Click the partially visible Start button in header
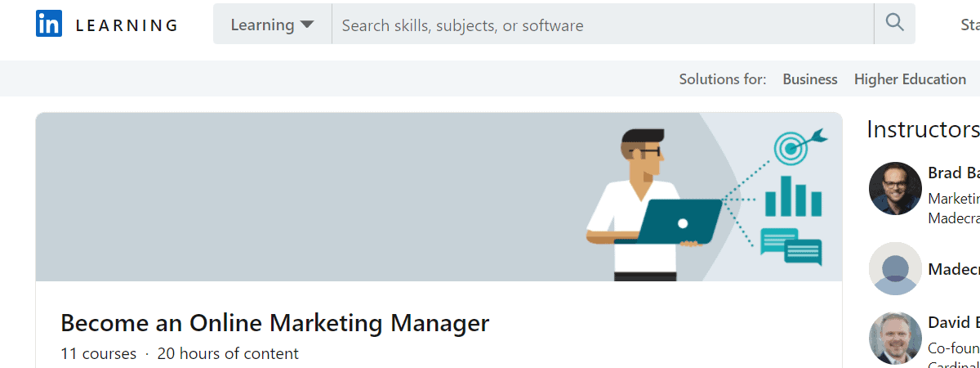Screen dimensions: 980x368 (969, 25)
